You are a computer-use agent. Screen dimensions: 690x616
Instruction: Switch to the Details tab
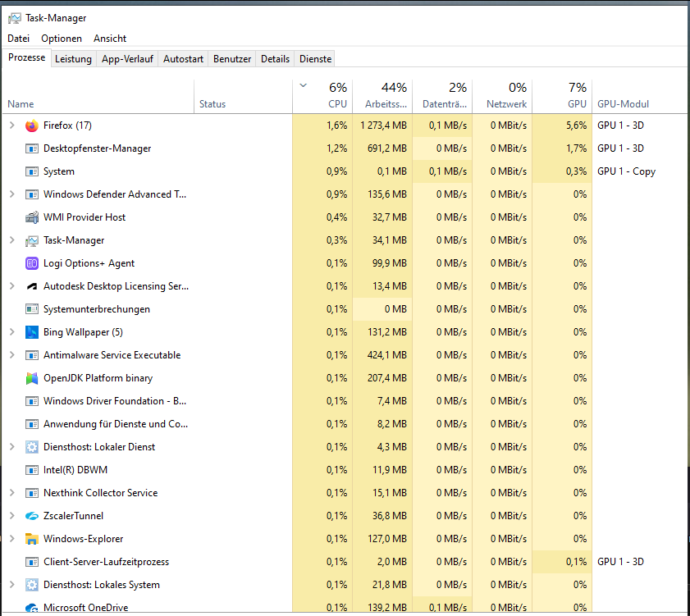[x=275, y=59]
